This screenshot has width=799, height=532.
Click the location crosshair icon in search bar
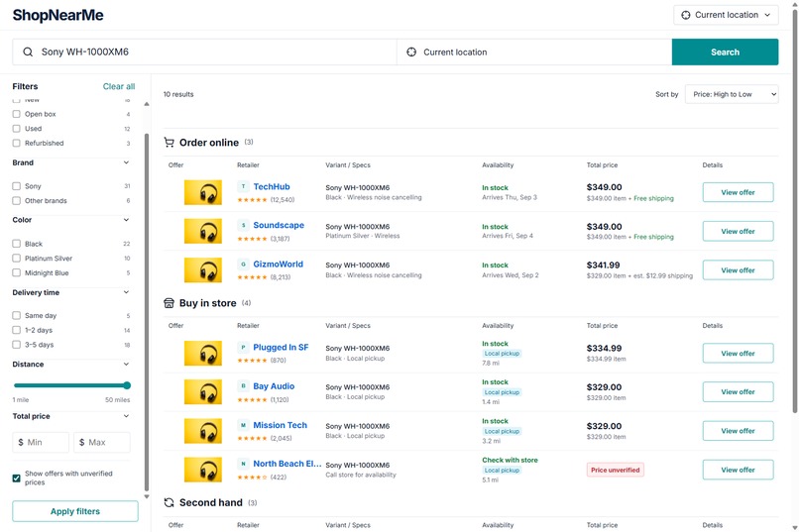(x=411, y=52)
